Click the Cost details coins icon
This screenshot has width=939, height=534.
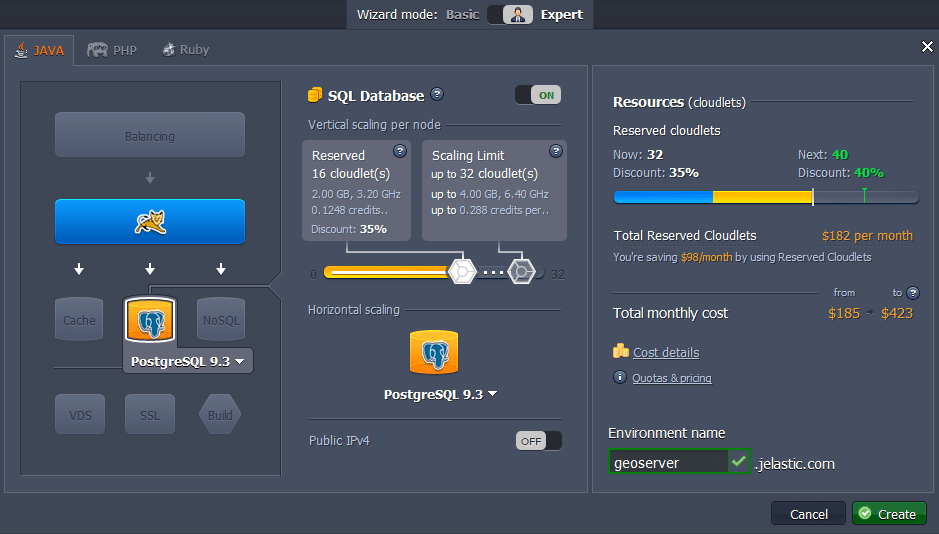pos(621,351)
